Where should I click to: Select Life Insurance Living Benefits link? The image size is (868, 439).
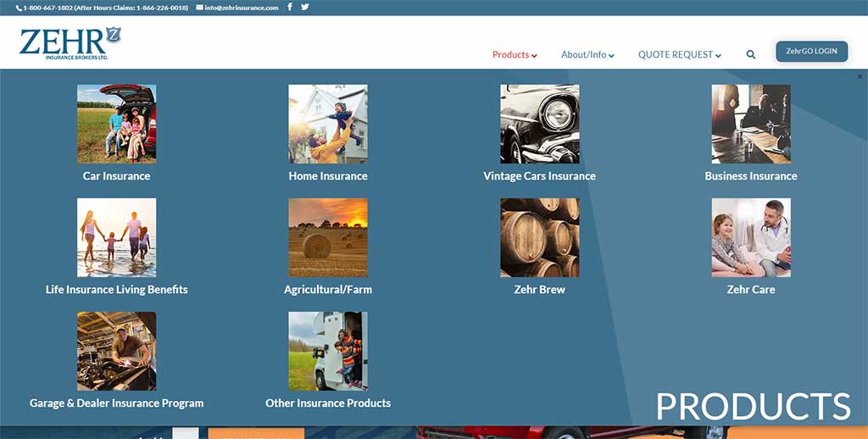point(116,290)
